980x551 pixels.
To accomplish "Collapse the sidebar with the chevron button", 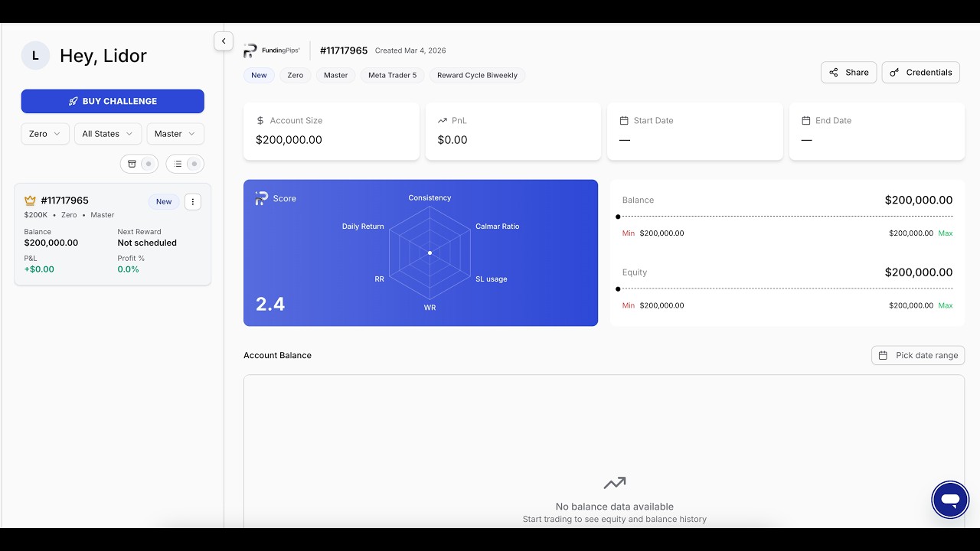I will point(224,41).
